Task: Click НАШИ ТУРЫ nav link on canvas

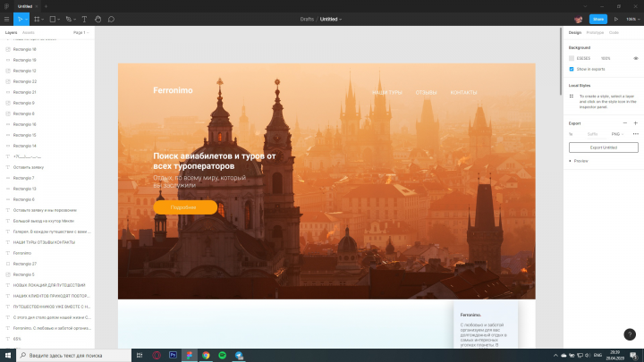Action: click(x=387, y=93)
